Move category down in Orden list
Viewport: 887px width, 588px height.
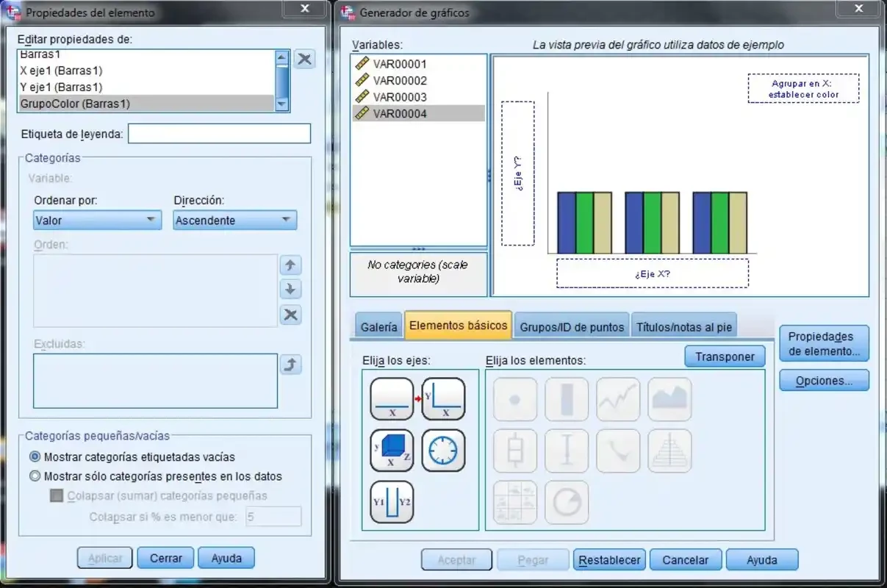291,290
